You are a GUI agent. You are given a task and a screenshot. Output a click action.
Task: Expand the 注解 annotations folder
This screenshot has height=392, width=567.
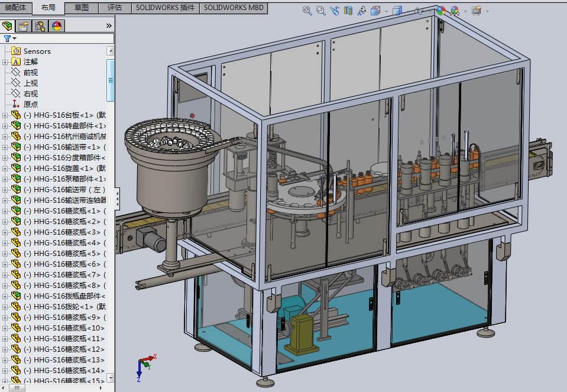click(5, 62)
